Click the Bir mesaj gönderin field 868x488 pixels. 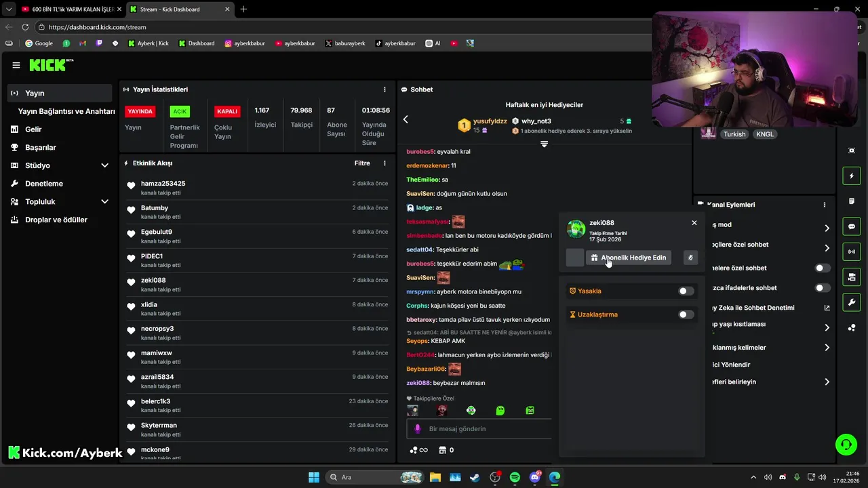479,429
